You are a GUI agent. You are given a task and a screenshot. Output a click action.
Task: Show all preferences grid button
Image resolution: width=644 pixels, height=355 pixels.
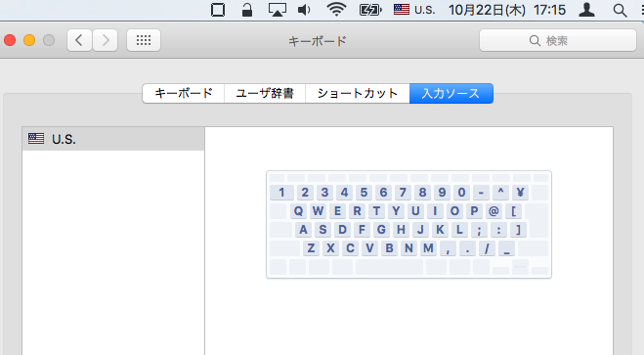coord(144,40)
